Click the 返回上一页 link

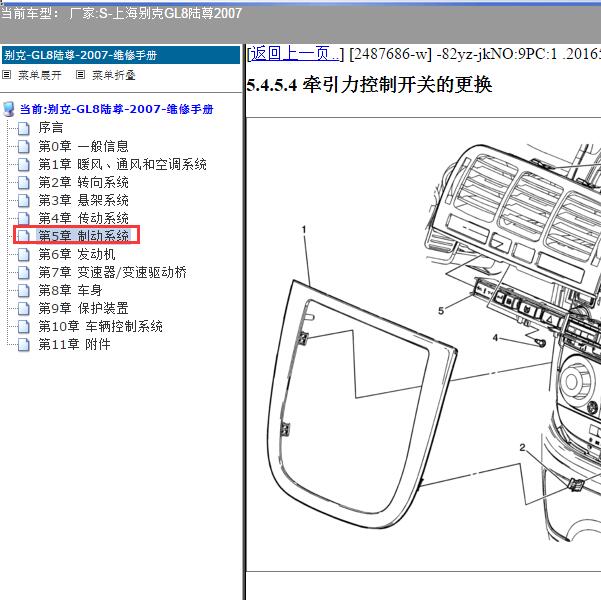tap(294, 54)
